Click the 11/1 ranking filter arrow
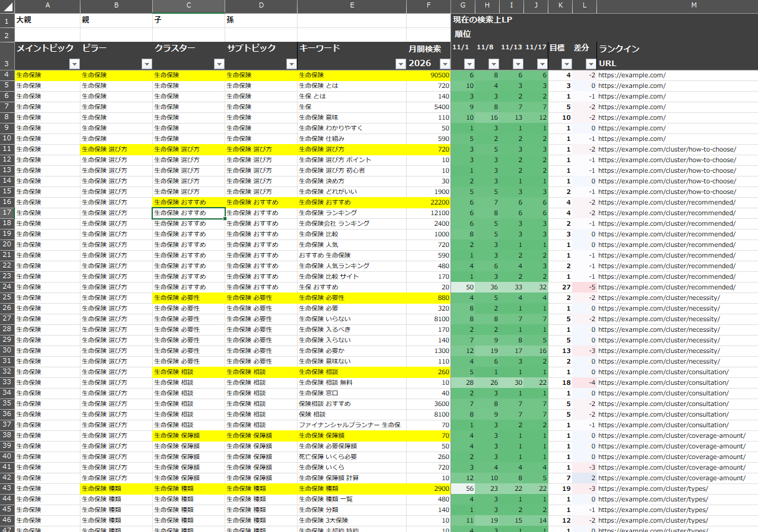Screen dimensions: 758x532 (x=470, y=64)
